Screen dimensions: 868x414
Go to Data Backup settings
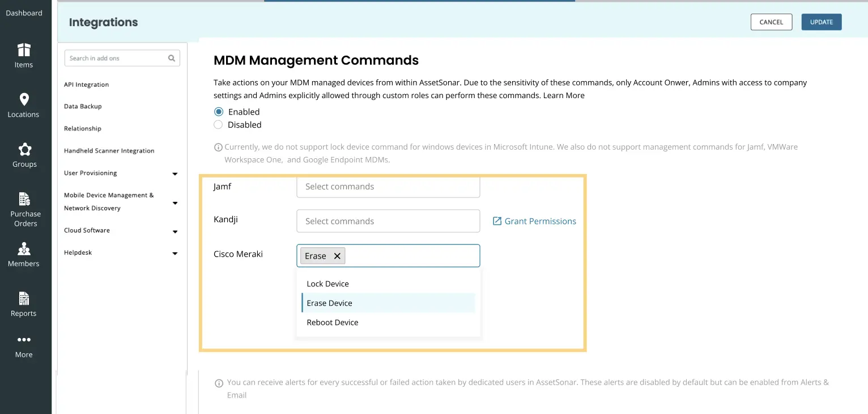pyautogui.click(x=82, y=106)
